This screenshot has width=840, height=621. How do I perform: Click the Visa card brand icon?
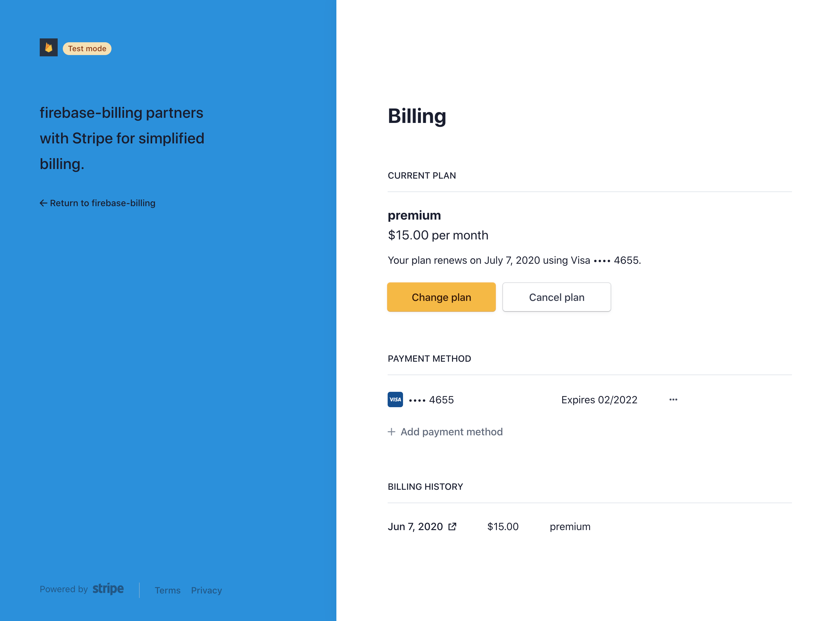tap(395, 399)
